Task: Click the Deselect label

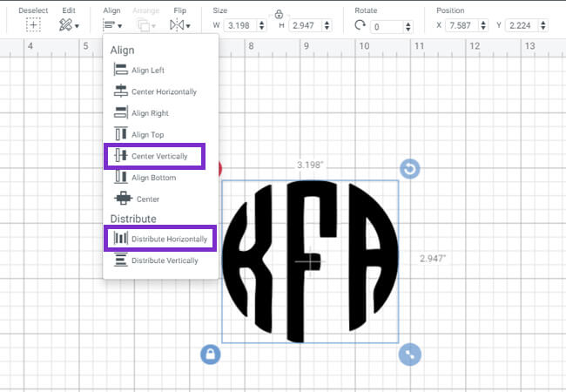Action: pyautogui.click(x=33, y=10)
